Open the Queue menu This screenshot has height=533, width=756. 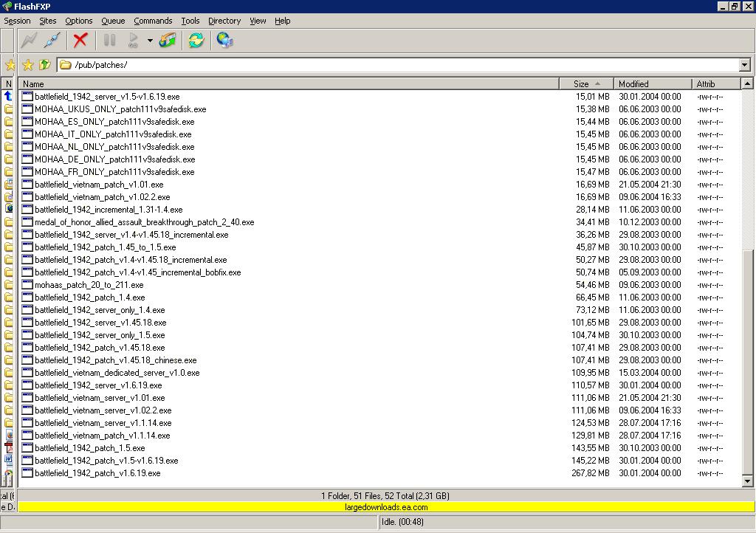(x=113, y=21)
